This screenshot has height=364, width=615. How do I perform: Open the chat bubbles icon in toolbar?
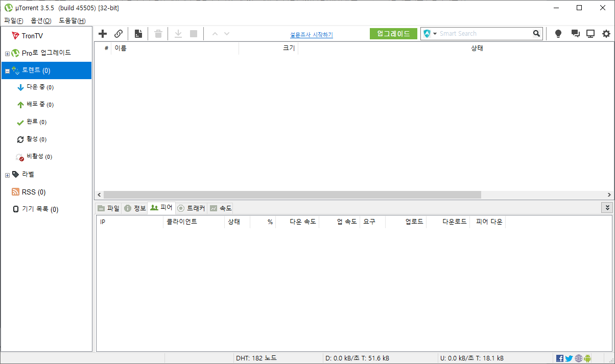[576, 34]
